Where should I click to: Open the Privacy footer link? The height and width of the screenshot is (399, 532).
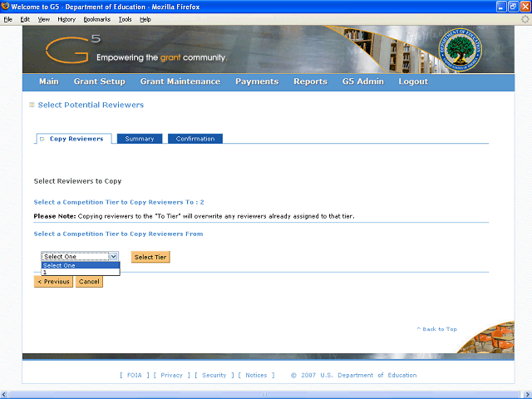pyautogui.click(x=171, y=375)
